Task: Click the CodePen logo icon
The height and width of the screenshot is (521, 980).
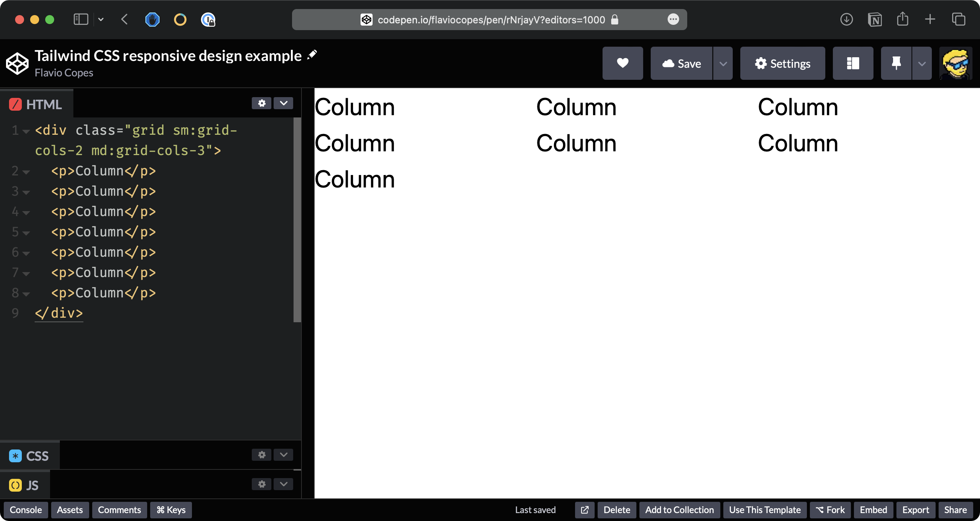Action: pos(17,64)
